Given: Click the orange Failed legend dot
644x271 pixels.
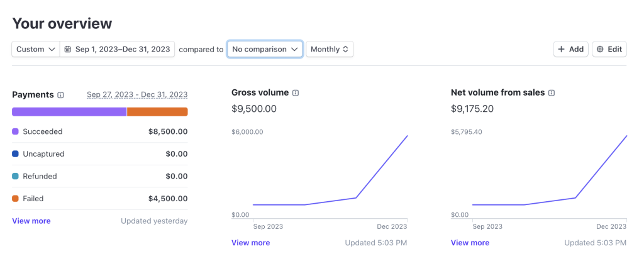Looking at the screenshot, I should pyautogui.click(x=15, y=199).
